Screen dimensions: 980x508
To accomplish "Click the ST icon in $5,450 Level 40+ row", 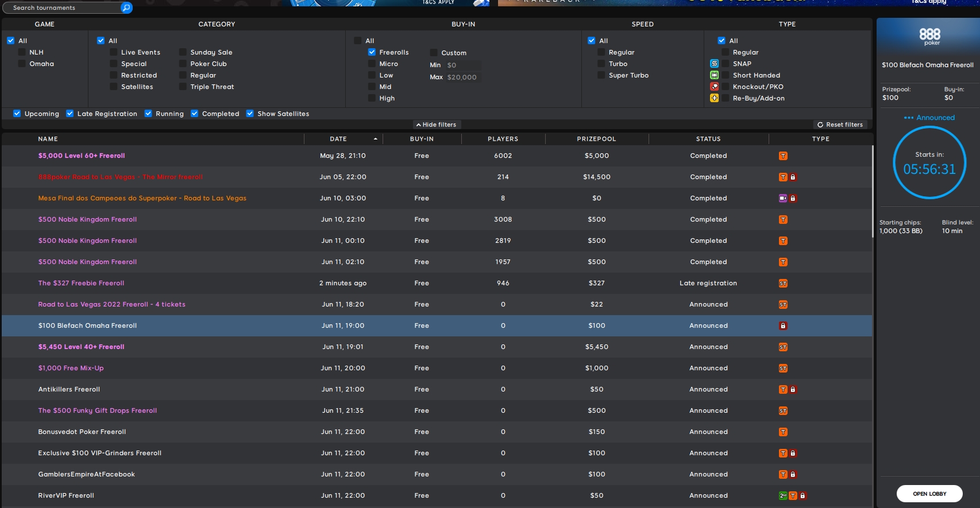I will click(x=783, y=347).
